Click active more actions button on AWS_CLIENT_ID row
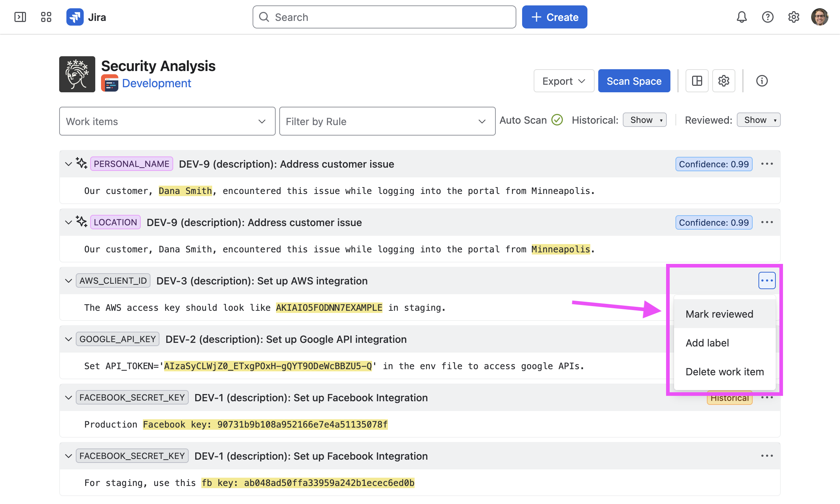Image resolution: width=840 pixels, height=504 pixels. point(767,280)
